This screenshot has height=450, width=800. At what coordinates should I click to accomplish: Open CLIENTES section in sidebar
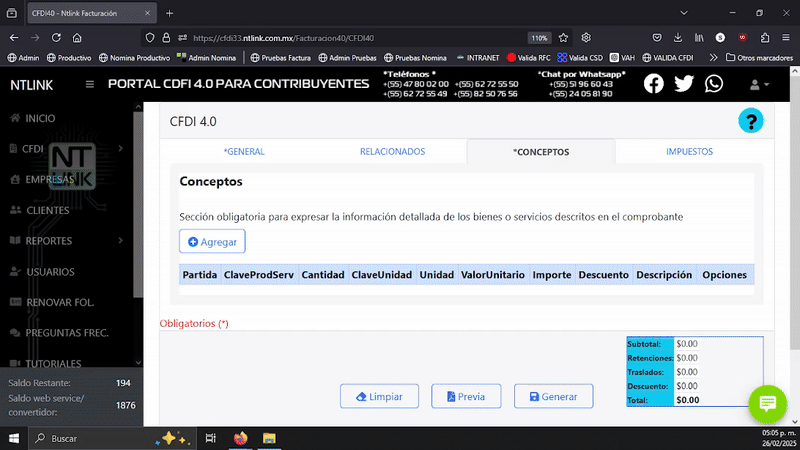point(40,210)
